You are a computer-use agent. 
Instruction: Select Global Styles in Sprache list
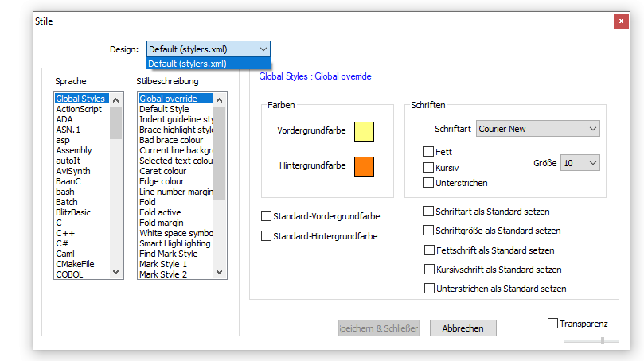pos(82,99)
